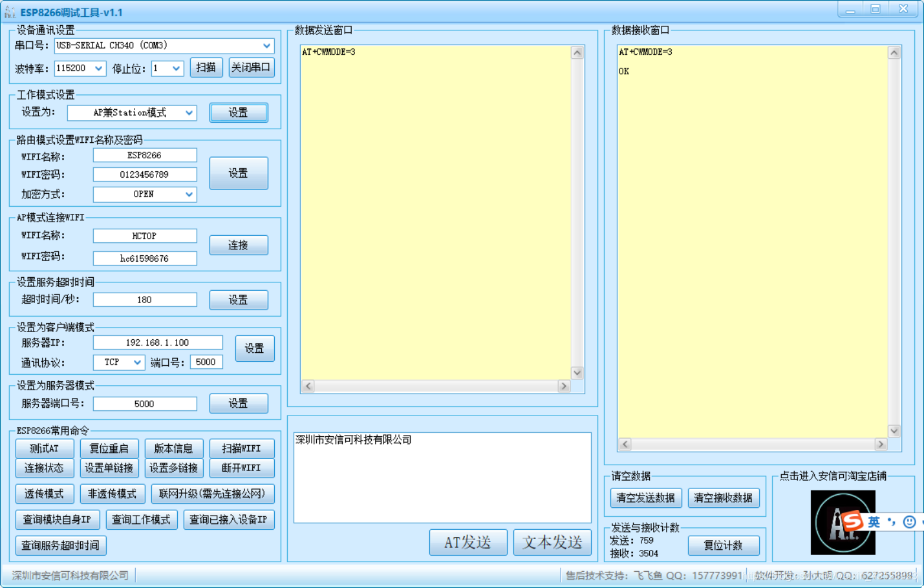Click the server IP 192.168.1.100 field
This screenshot has width=924, height=588.
(158, 342)
